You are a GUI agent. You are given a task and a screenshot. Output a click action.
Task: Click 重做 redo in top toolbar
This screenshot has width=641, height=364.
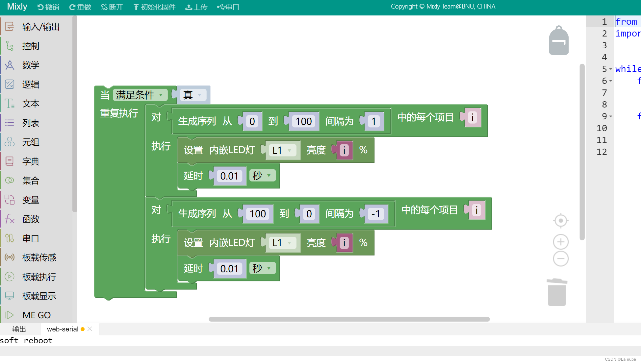click(x=80, y=7)
